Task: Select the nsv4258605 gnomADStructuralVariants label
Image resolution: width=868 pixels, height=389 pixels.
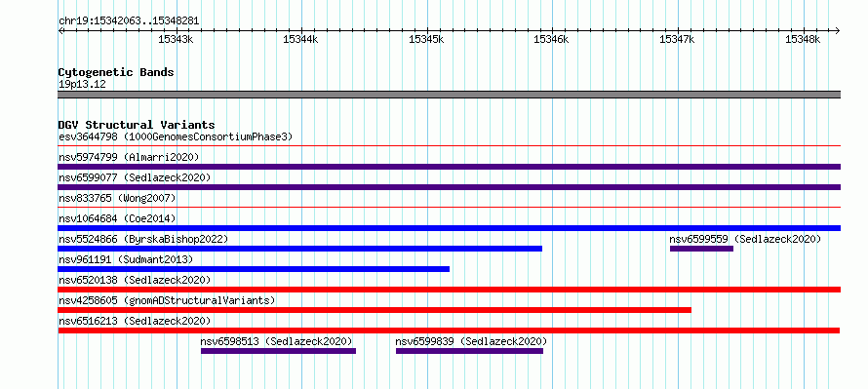Action: pos(167,300)
